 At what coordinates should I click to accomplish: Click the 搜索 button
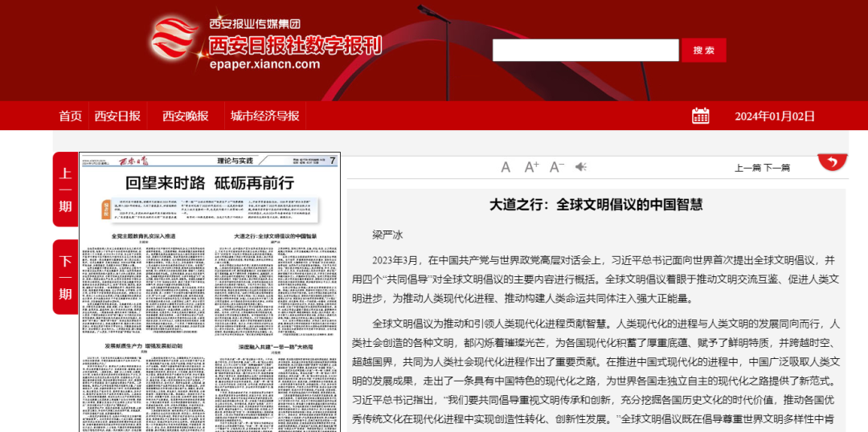point(703,50)
